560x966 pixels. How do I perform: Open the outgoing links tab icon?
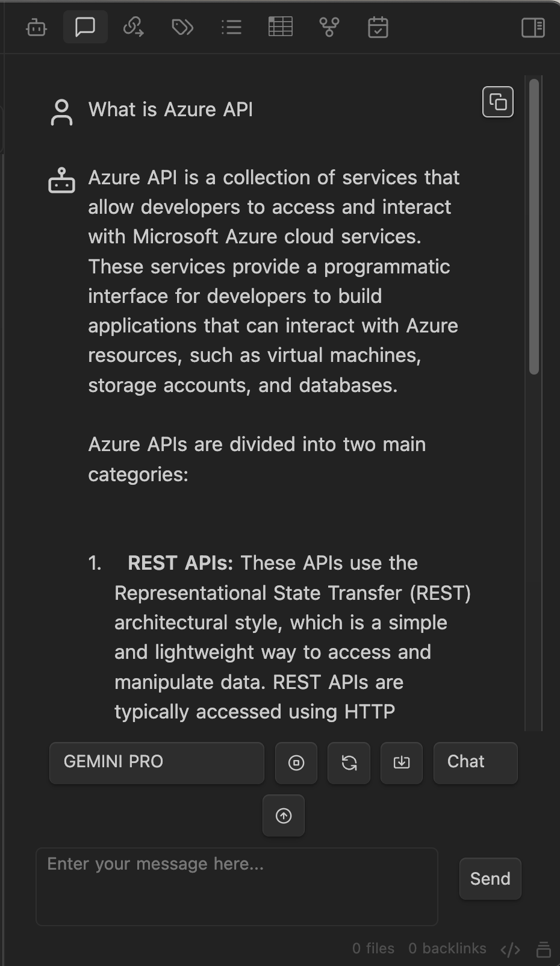coord(133,27)
